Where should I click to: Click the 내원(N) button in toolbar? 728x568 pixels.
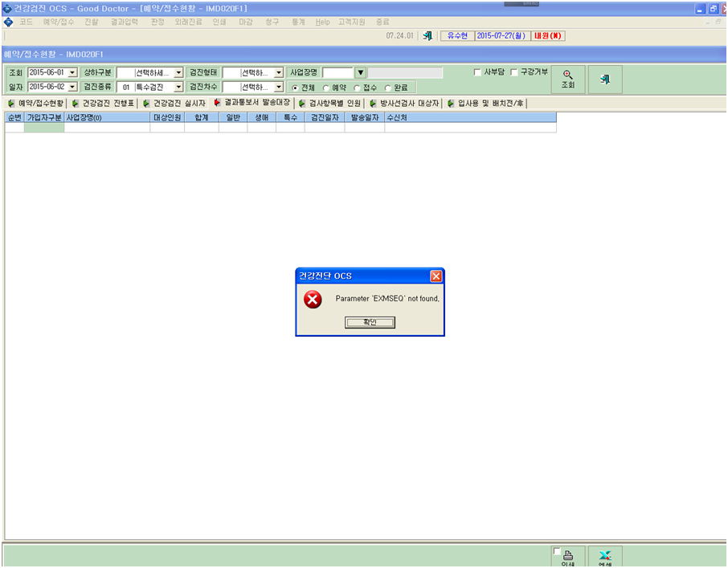pyautogui.click(x=548, y=35)
